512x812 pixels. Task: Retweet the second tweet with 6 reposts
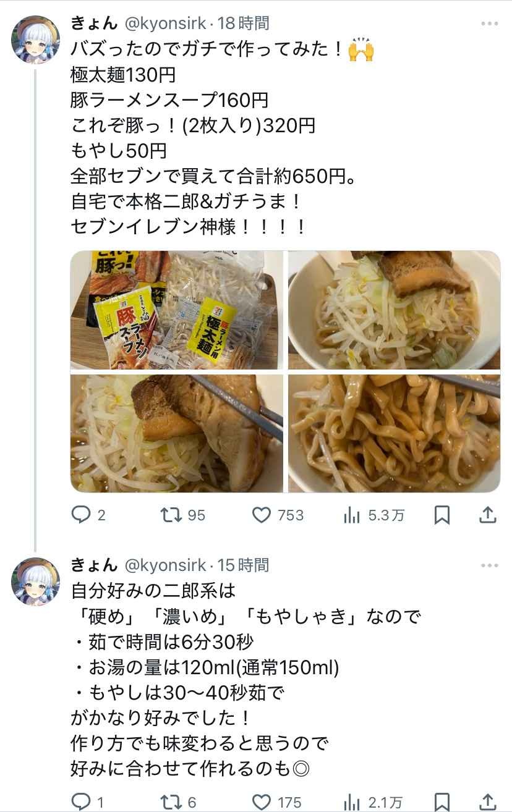click(x=179, y=802)
